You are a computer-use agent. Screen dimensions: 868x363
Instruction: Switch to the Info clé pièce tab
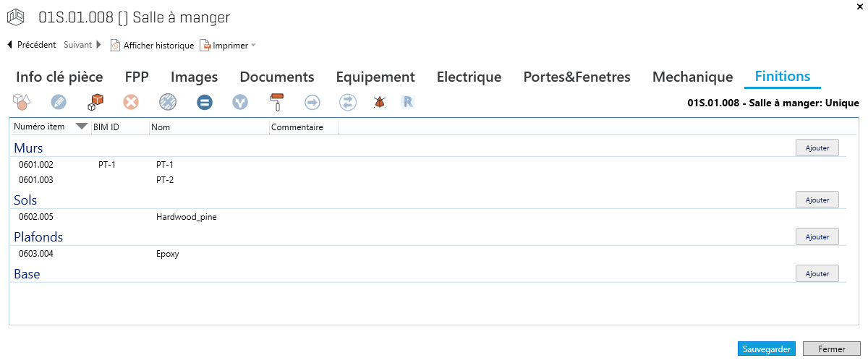click(59, 77)
